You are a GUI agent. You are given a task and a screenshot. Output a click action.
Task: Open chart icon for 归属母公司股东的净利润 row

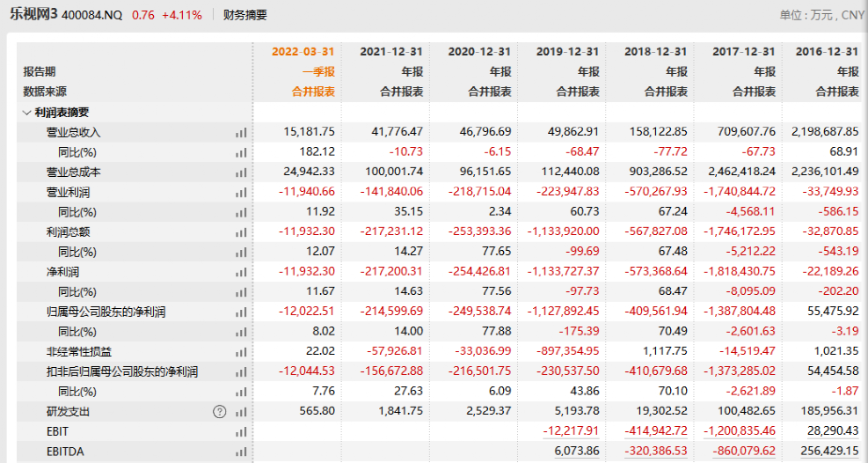(241, 312)
